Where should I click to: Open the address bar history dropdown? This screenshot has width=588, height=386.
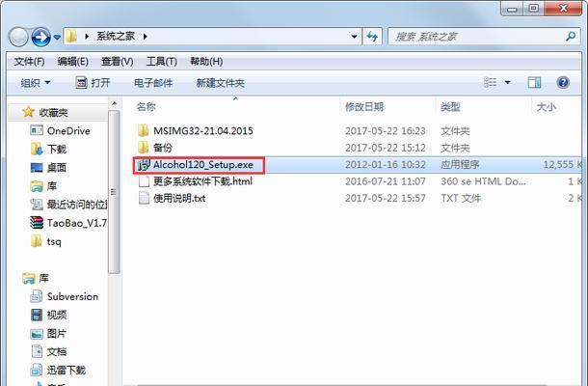(354, 37)
